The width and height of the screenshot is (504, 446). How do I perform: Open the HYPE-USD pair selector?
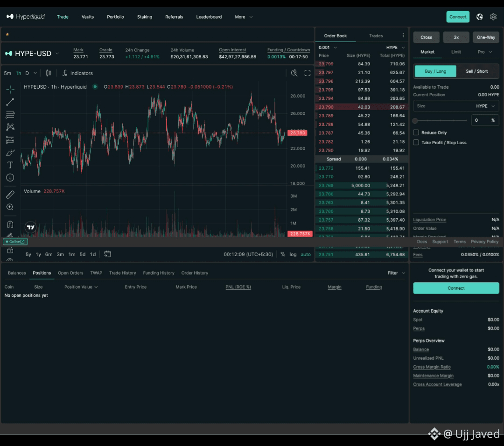point(32,53)
